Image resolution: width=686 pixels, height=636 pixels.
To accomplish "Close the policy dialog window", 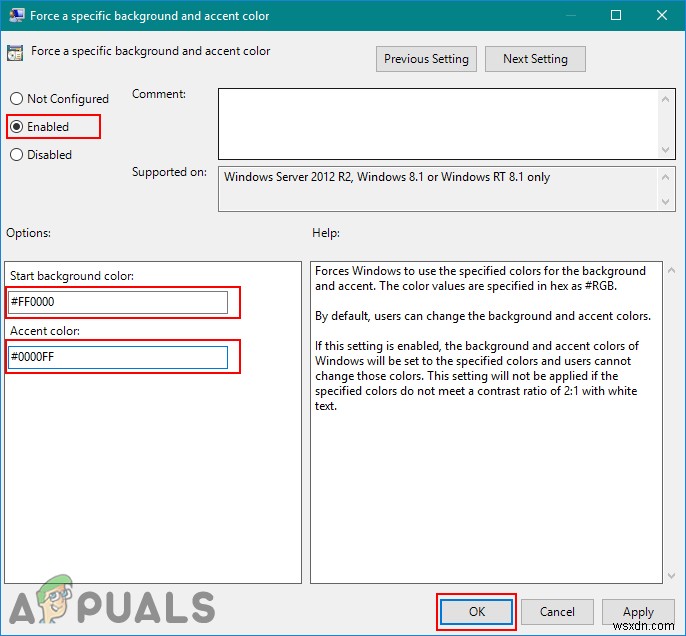I will 662,16.
